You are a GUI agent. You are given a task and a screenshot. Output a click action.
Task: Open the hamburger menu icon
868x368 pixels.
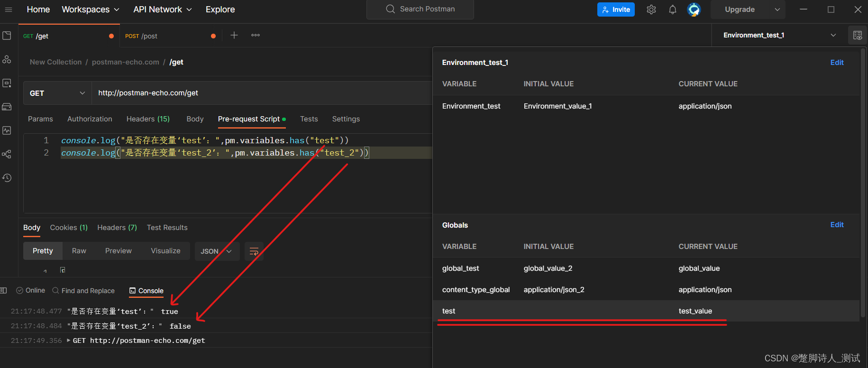click(x=9, y=9)
